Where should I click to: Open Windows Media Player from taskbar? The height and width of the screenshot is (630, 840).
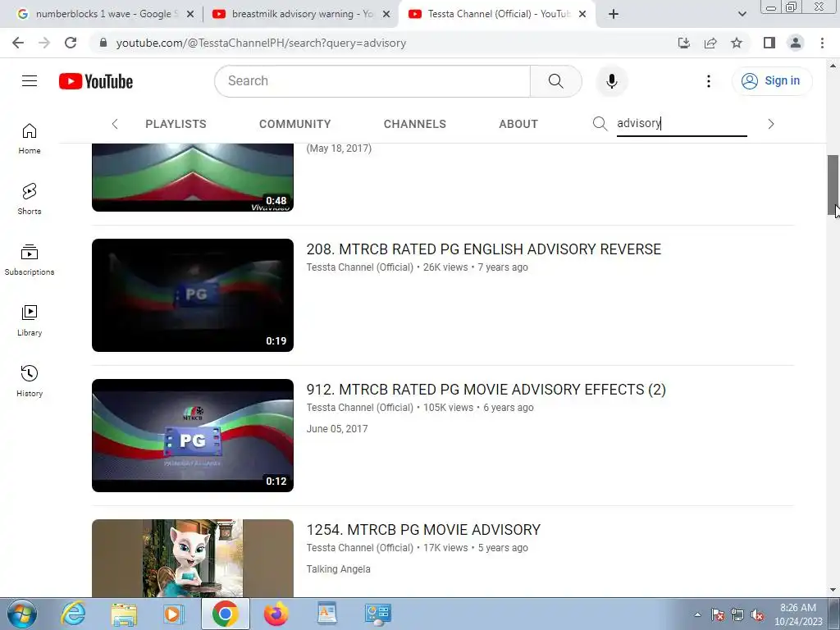tap(174, 614)
